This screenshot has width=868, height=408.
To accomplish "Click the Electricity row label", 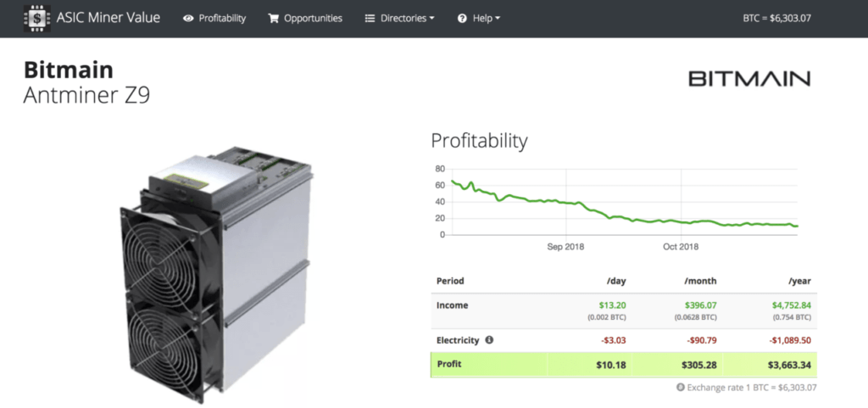I will [x=457, y=340].
